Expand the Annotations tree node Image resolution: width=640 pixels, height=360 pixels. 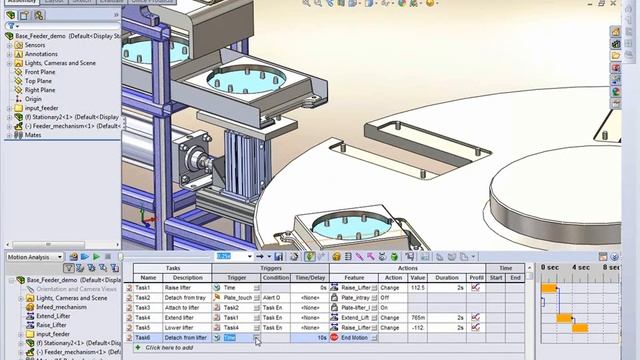[x=9, y=54]
